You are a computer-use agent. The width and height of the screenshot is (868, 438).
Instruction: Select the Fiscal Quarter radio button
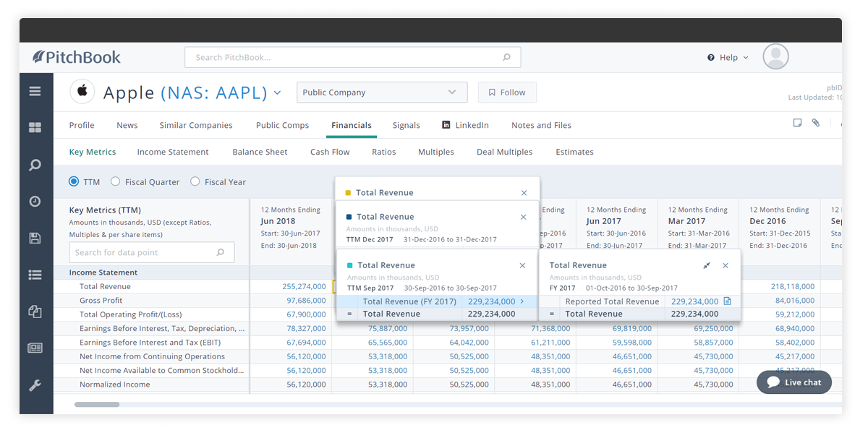[x=116, y=182]
